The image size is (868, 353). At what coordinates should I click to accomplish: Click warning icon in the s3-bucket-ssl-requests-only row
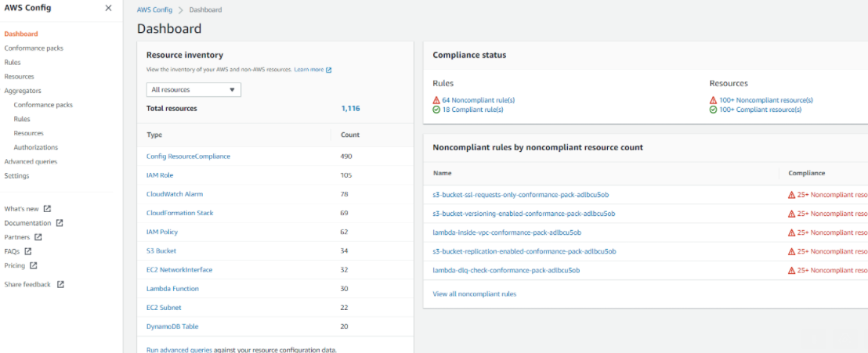click(791, 195)
